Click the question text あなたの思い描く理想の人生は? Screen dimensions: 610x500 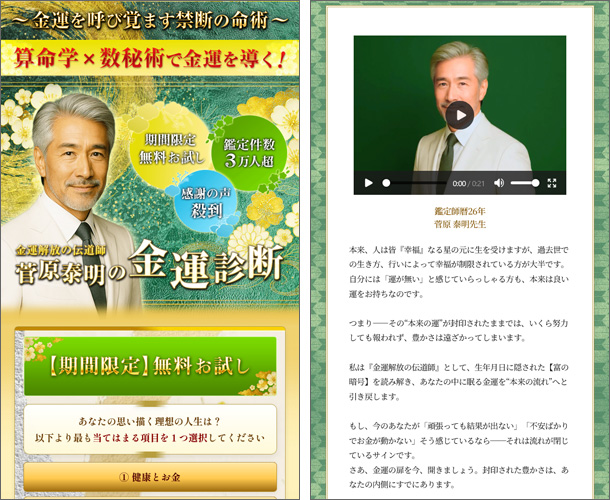[x=150, y=421]
